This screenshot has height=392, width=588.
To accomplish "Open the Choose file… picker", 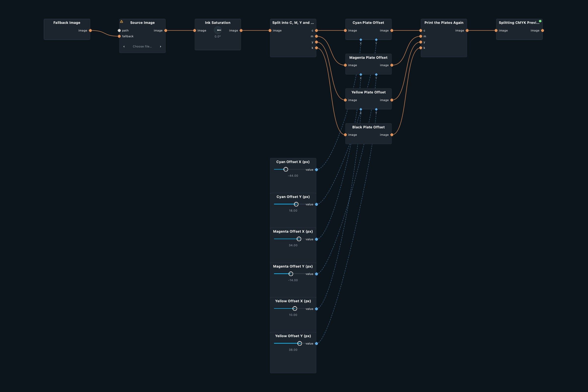I will pos(142,47).
